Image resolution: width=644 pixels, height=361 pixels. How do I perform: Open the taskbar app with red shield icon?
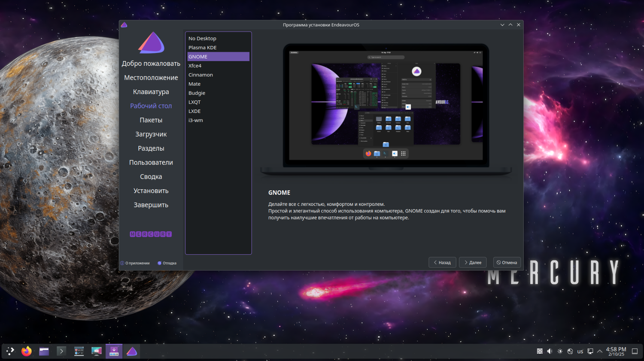click(x=79, y=351)
